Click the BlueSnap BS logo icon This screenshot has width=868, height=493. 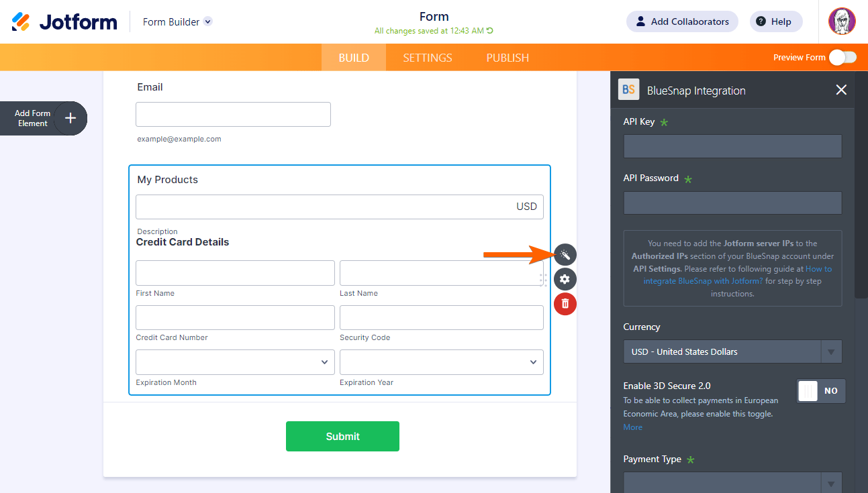pos(629,89)
